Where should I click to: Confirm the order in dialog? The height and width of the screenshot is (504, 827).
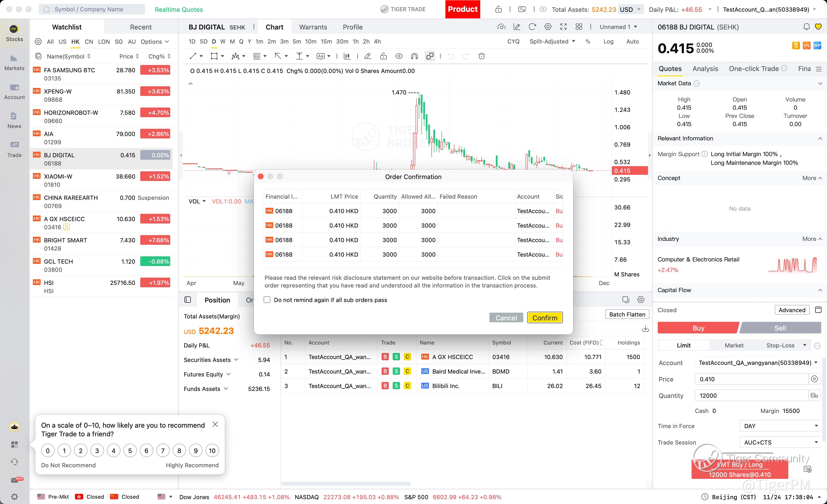point(544,317)
